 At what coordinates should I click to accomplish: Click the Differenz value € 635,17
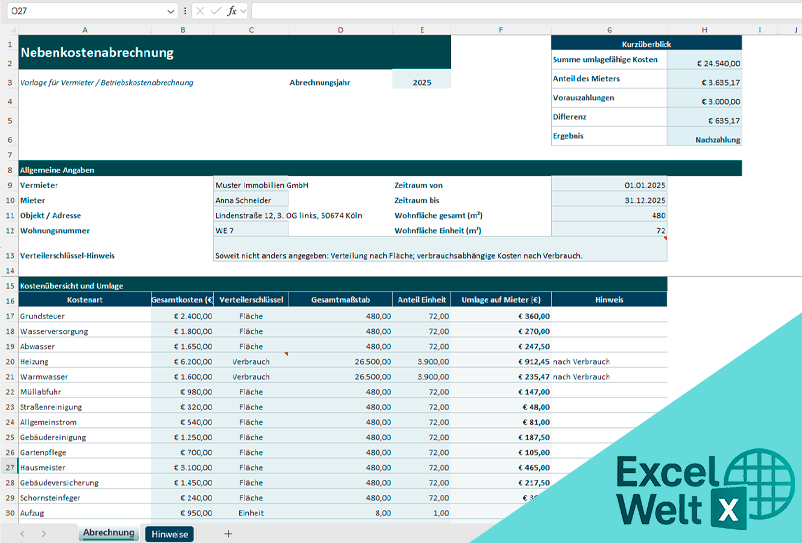tap(704, 118)
